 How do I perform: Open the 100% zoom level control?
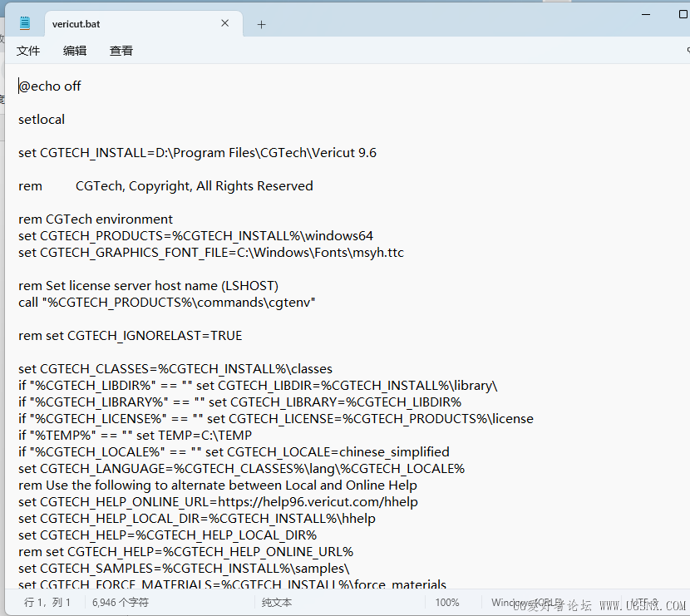(447, 603)
